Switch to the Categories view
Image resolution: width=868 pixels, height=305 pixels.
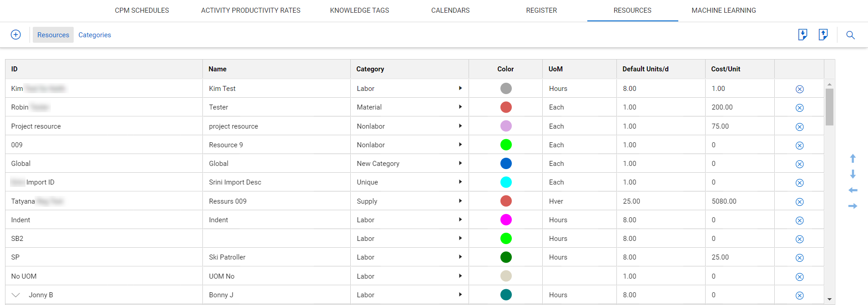[x=95, y=35]
